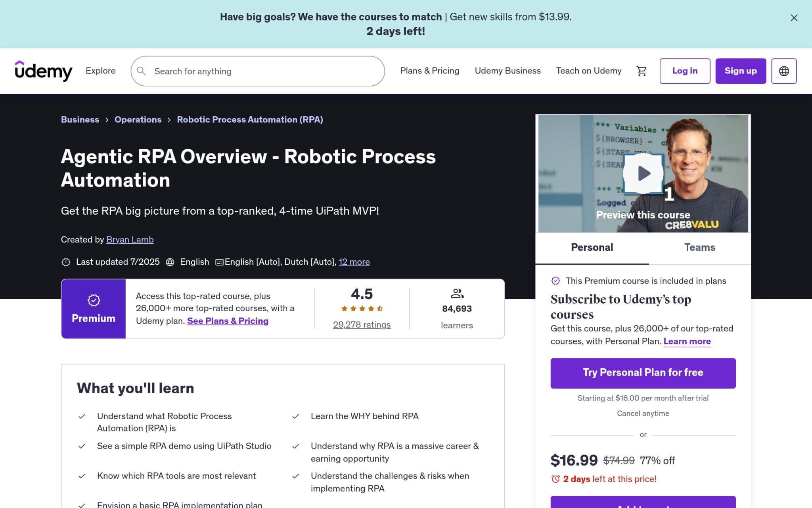
Task: Click checkmark beside Learn the WHY behind RPA
Action: (x=295, y=416)
